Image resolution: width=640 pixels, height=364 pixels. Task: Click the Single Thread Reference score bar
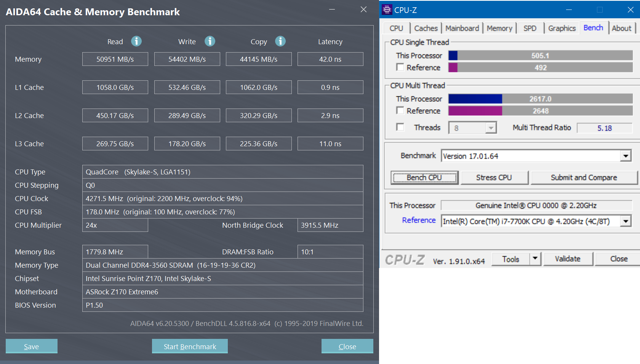[x=541, y=67]
